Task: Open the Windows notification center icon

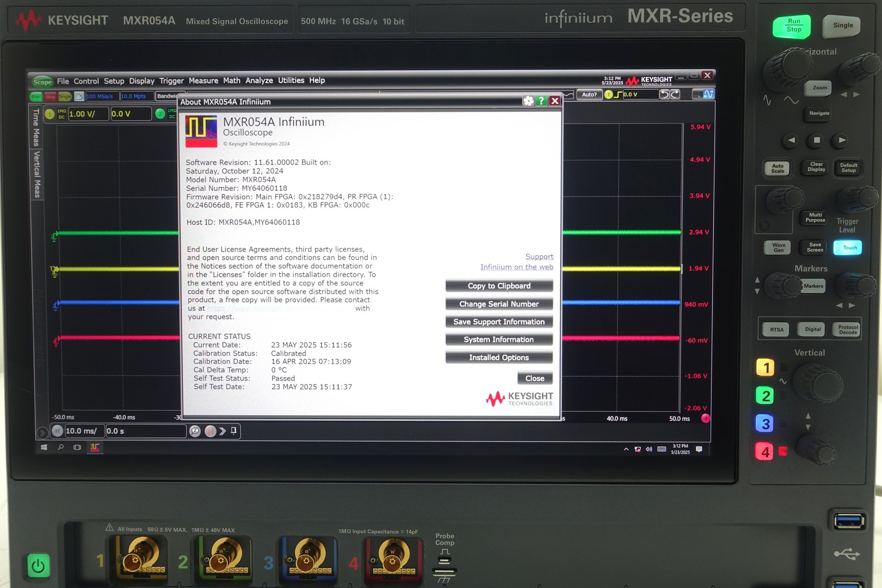Action: pos(699,449)
